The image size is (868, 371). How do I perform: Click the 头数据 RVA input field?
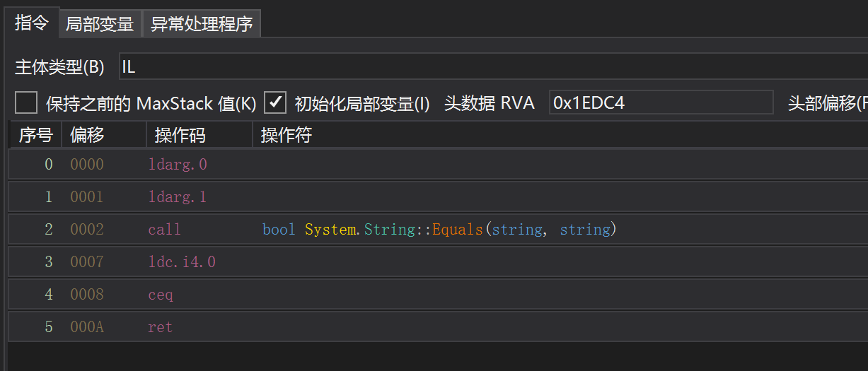[661, 103]
